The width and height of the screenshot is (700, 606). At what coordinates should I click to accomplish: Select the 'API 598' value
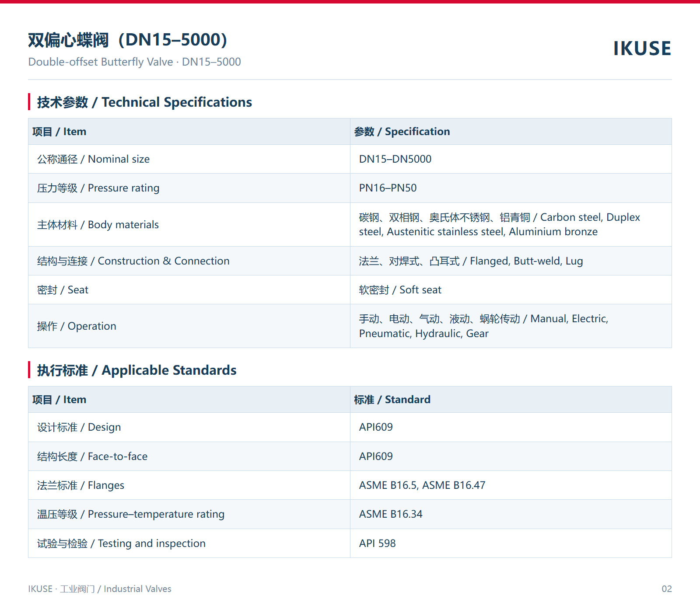377,543
